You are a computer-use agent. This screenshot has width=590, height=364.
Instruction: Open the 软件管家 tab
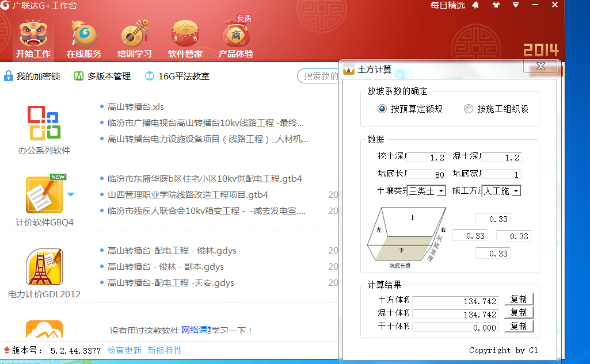[185, 40]
